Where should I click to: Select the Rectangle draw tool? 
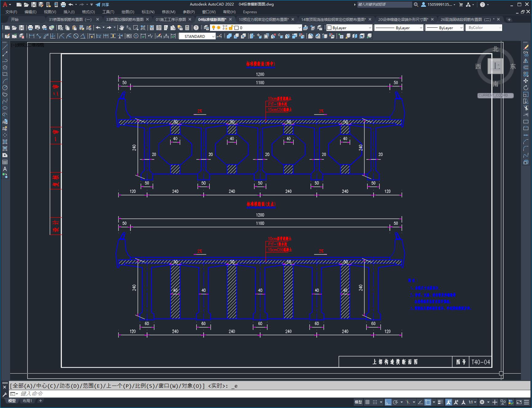pos(5,74)
